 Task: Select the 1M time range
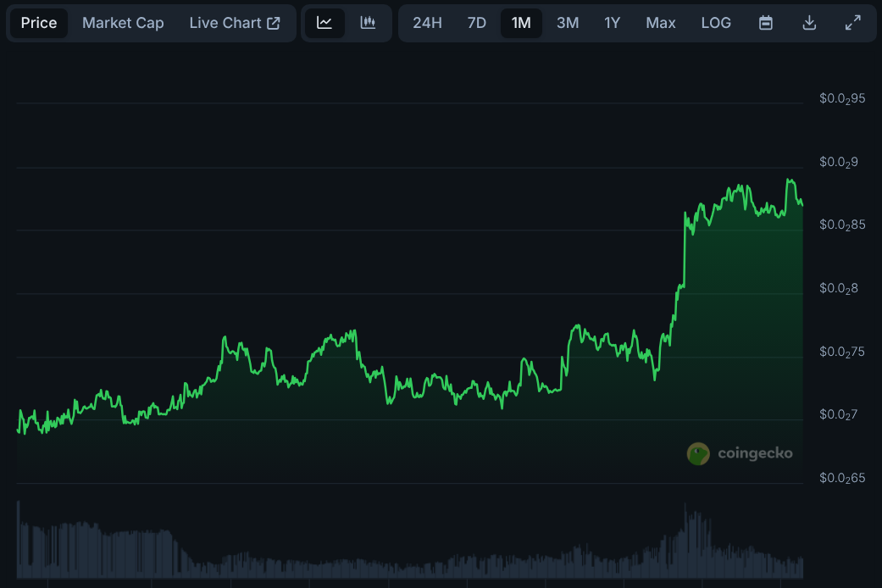pos(521,23)
